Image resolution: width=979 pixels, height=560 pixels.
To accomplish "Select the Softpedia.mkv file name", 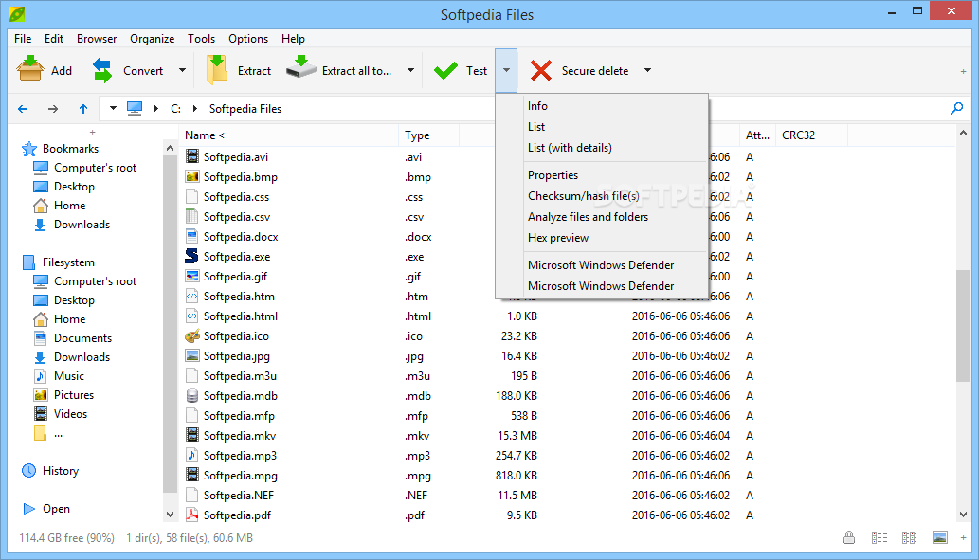I will point(240,436).
